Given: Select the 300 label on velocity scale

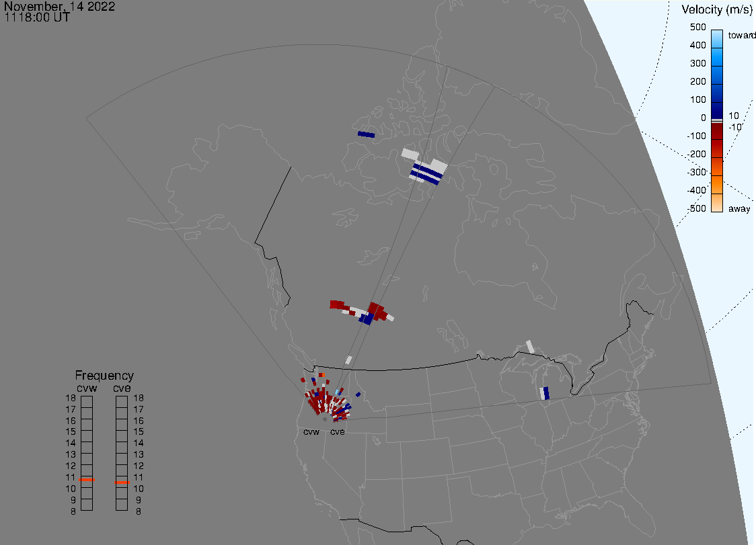Looking at the screenshot, I should point(697,64).
